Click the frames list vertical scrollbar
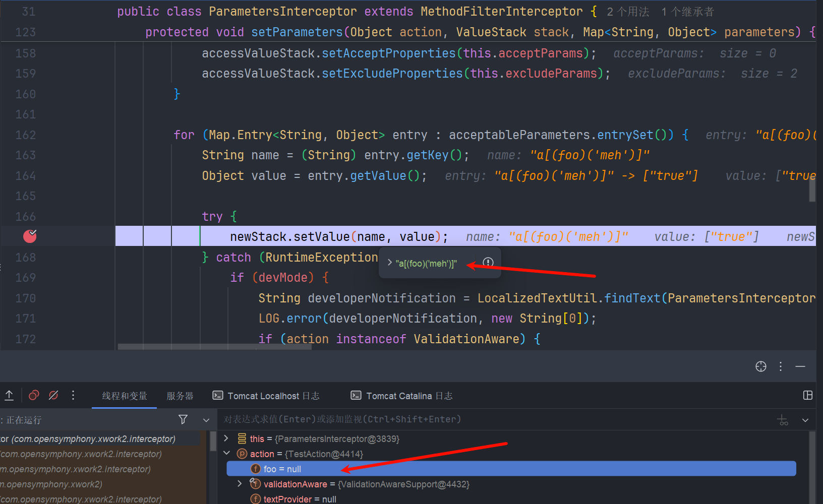823x504 pixels. (x=213, y=441)
